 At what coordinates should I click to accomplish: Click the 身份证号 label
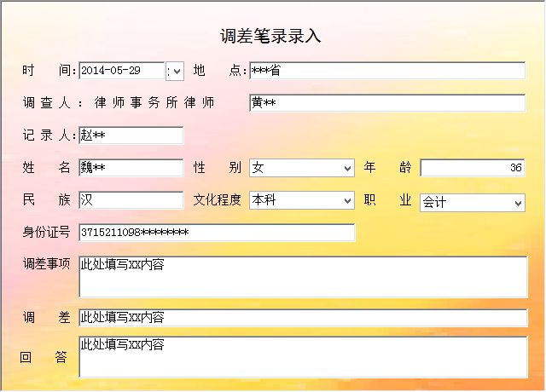(46, 233)
